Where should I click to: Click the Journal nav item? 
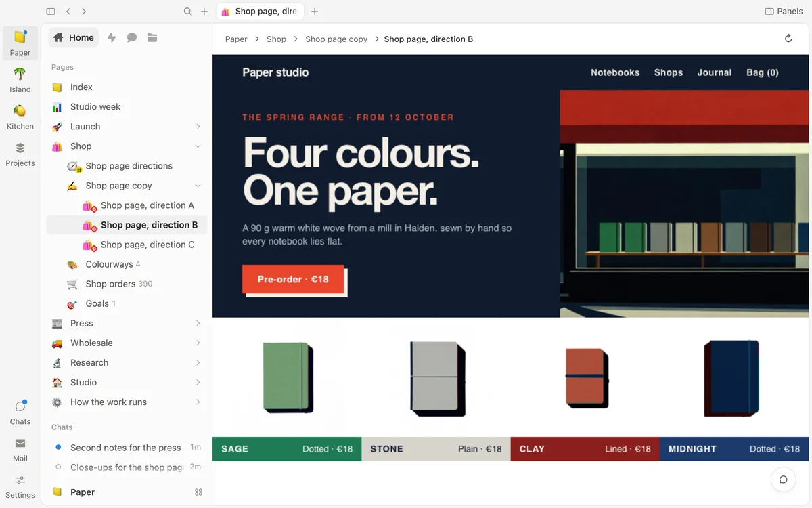point(715,72)
